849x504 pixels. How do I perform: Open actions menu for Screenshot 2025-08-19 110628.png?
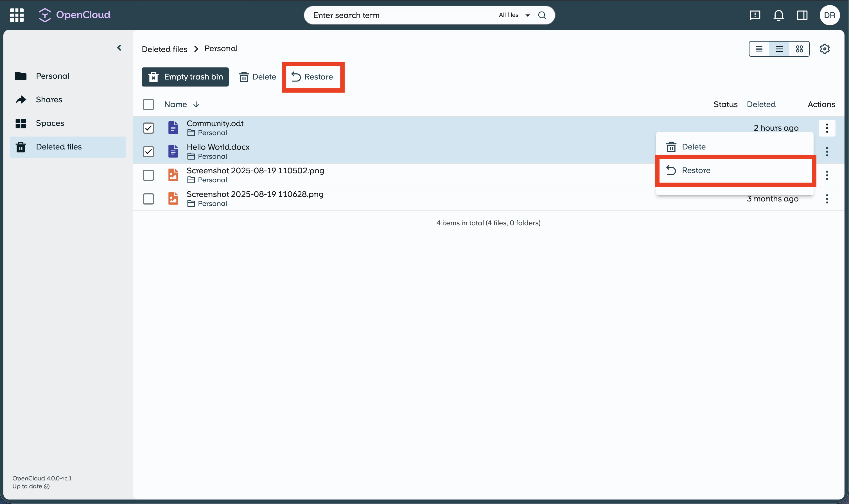point(827,199)
